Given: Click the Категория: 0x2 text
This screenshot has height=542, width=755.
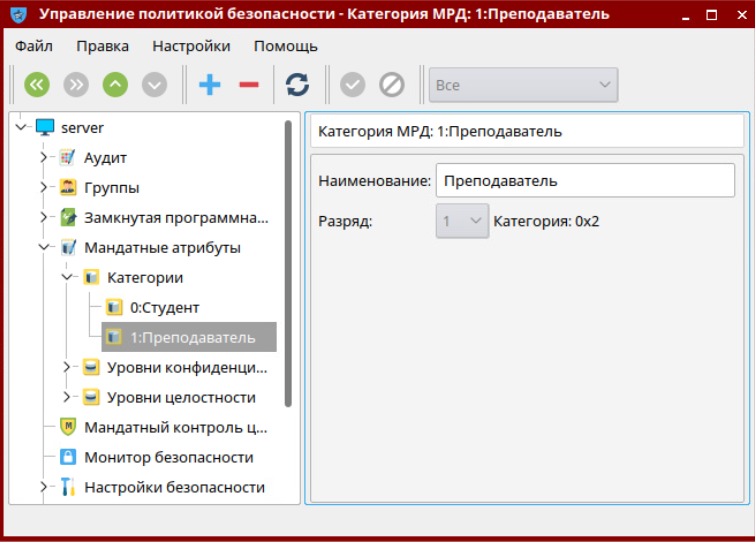Looking at the screenshot, I should pos(546,221).
